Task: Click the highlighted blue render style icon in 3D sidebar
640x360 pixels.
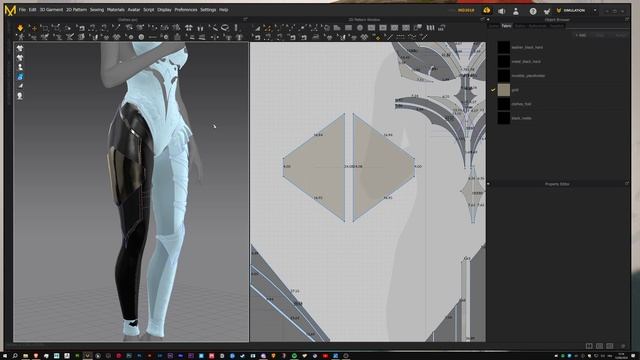Action: pyautogui.click(x=20, y=77)
